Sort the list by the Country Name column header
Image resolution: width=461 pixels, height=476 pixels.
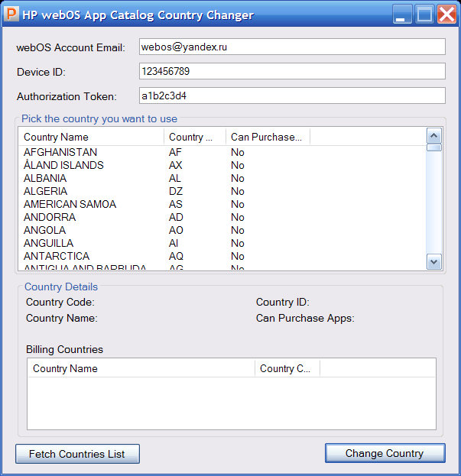point(91,137)
